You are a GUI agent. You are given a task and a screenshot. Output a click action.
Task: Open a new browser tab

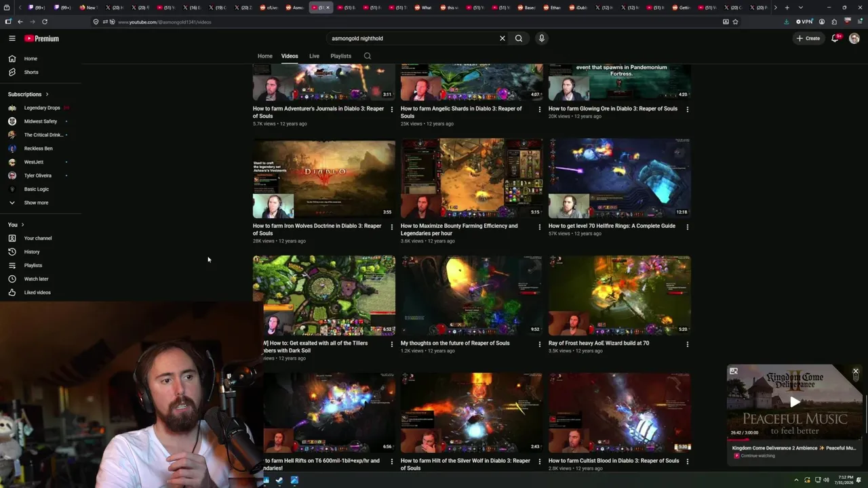[x=787, y=7]
